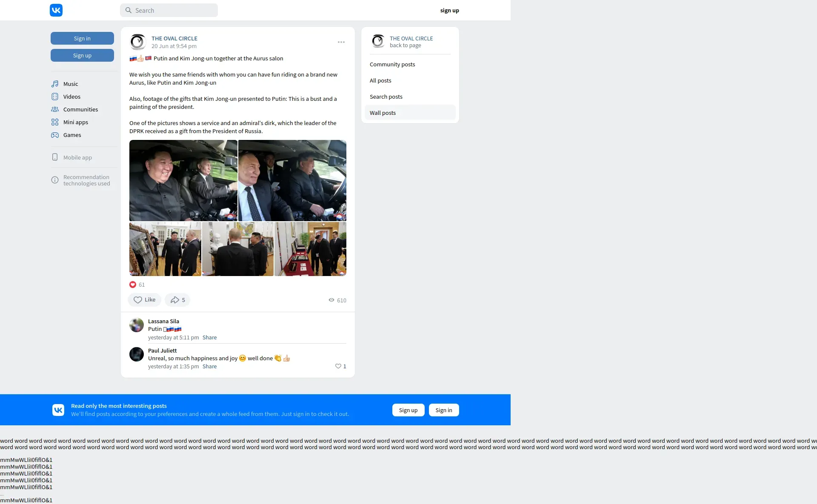Click the blue Sign in sidebar button
817x504 pixels.
(82, 38)
